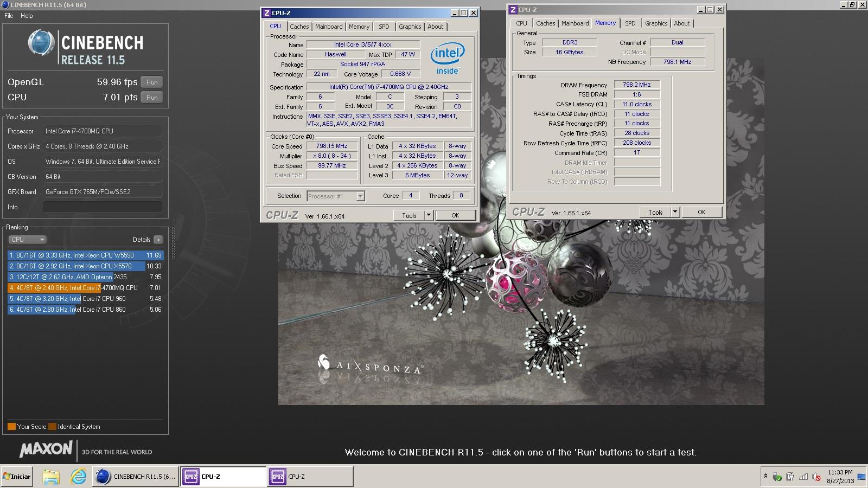Click the MAXON logo
This screenshot has width=868, height=488.
46,450
